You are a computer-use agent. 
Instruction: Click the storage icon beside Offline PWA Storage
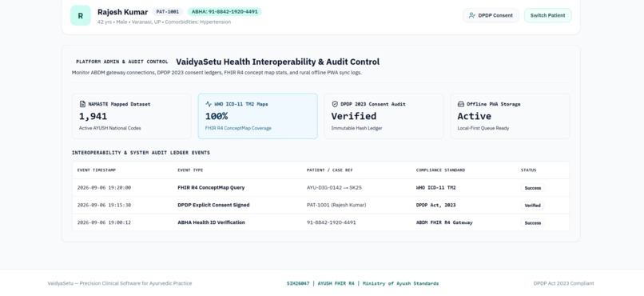point(461,104)
